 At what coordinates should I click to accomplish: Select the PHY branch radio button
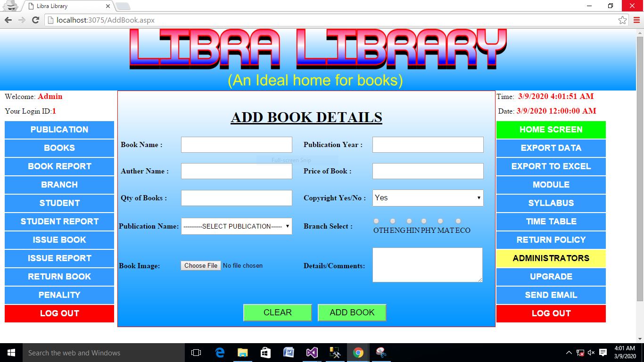[424, 221]
